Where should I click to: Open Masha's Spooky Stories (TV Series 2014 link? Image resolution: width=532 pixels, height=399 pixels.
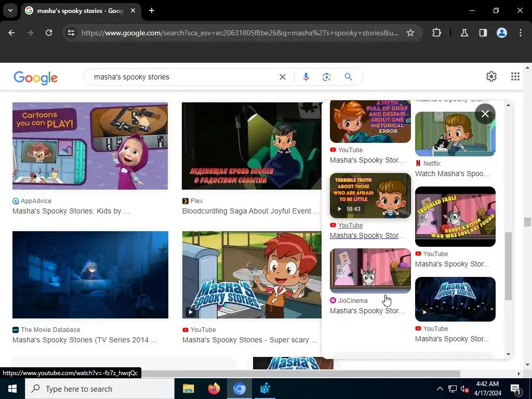click(85, 340)
